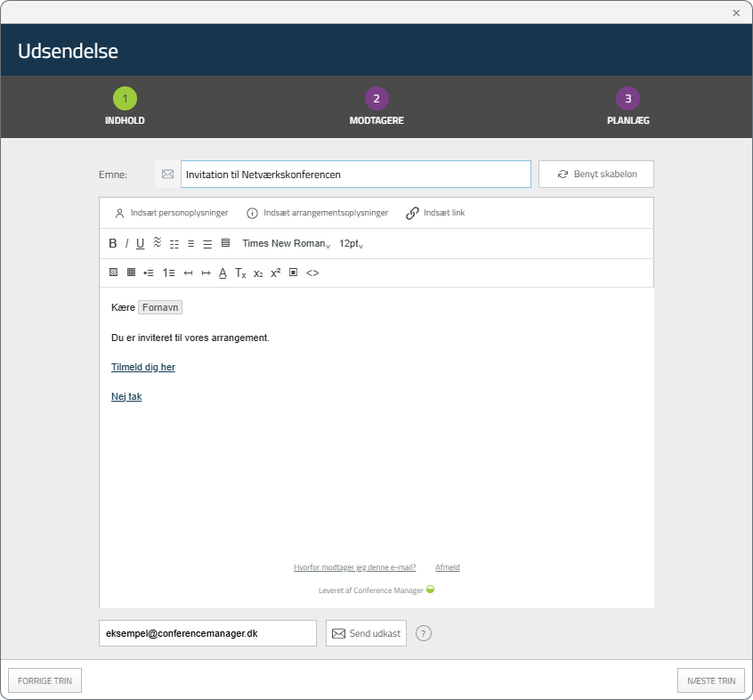Go to step 1 Indhold
The image size is (753, 700).
[125, 107]
